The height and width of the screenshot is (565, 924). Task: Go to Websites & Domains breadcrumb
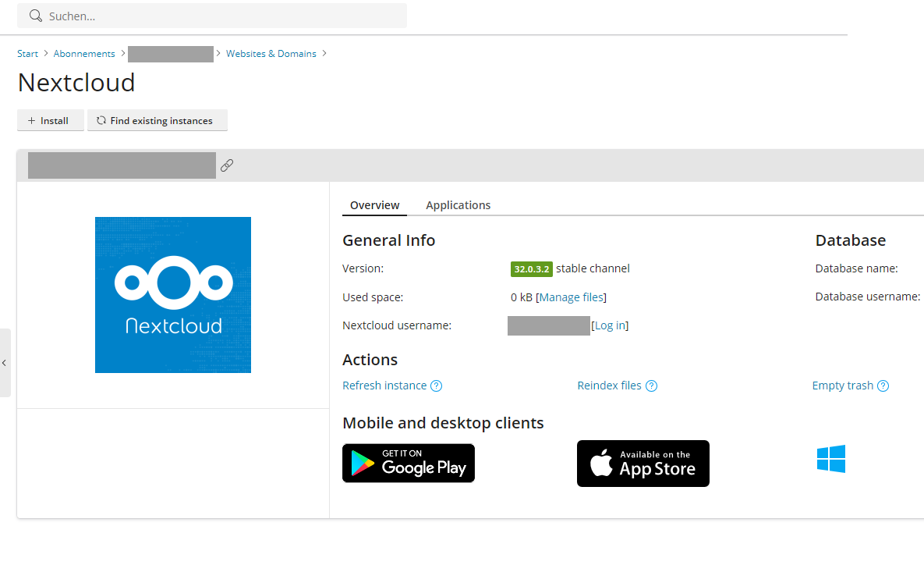click(271, 54)
